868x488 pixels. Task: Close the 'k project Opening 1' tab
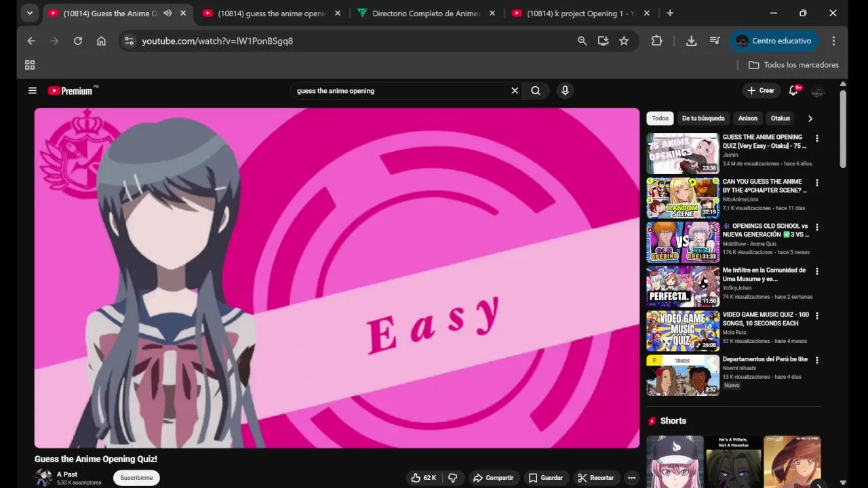(x=647, y=13)
